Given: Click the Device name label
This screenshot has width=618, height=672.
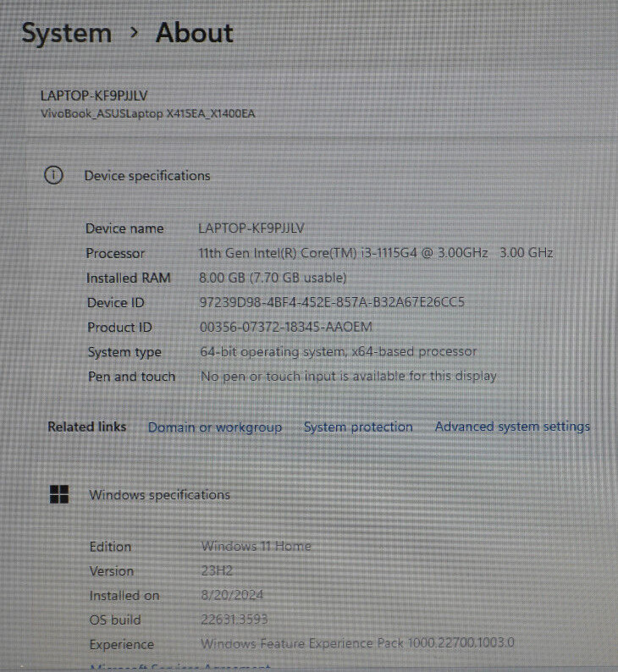Looking at the screenshot, I should click(124, 229).
